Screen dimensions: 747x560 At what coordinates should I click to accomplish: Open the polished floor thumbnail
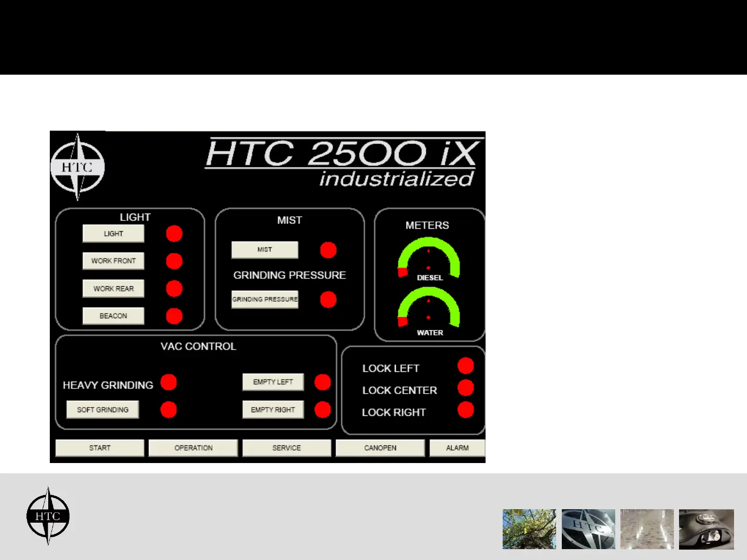(x=647, y=529)
